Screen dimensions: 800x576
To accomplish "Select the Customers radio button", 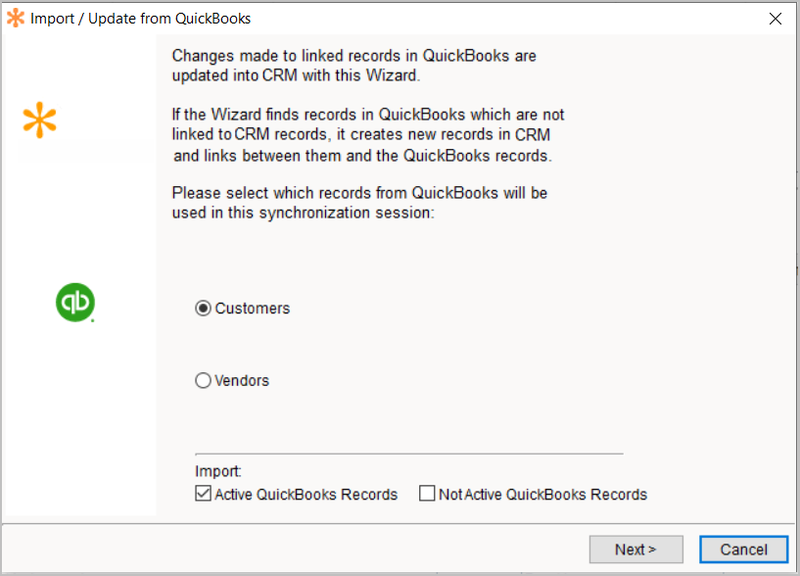I will 203,309.
